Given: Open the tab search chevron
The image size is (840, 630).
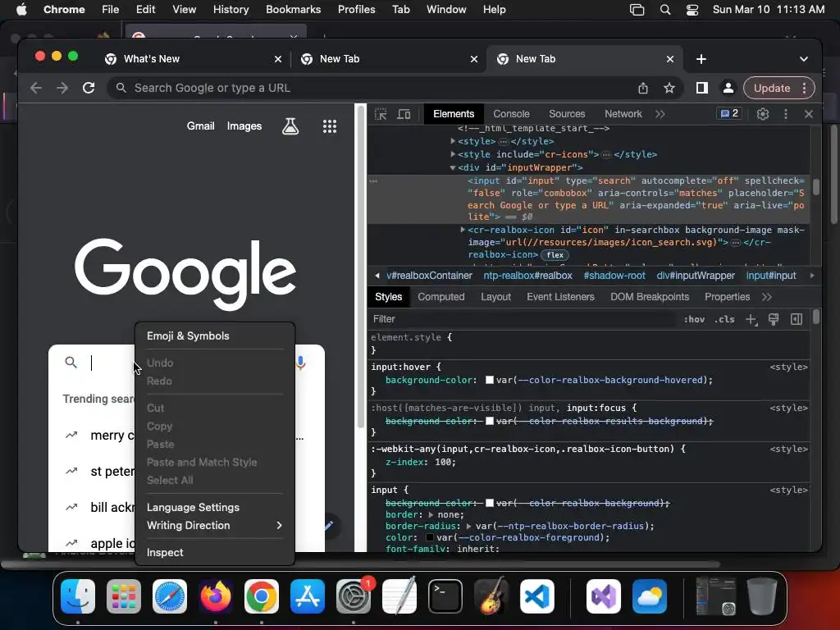Looking at the screenshot, I should point(804,59).
